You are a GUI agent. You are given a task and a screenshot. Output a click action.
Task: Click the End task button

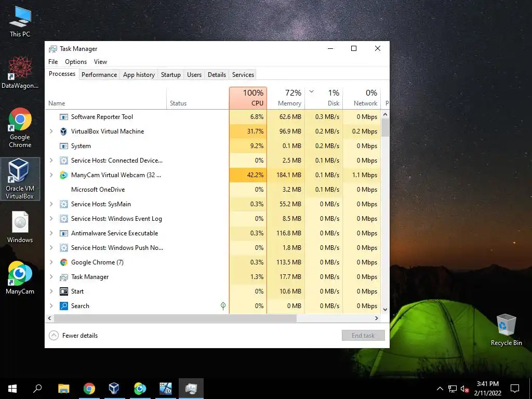tap(363, 336)
